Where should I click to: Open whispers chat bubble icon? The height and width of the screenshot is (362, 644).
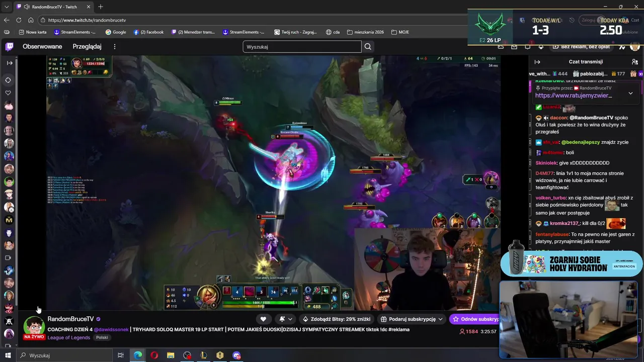coord(527,47)
